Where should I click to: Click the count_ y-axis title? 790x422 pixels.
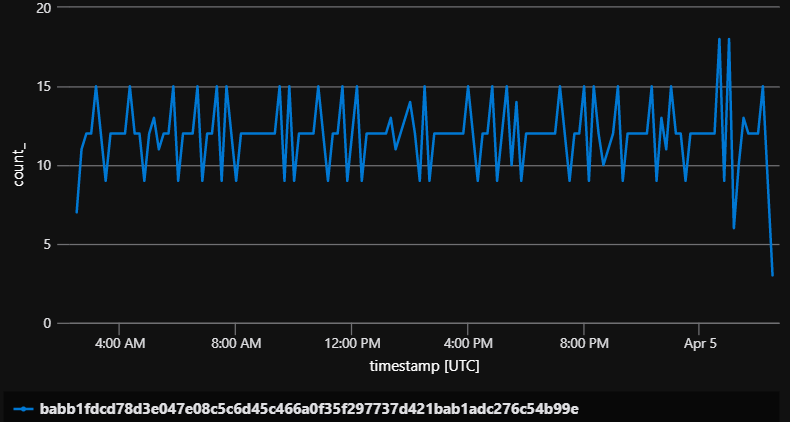(x=18, y=166)
